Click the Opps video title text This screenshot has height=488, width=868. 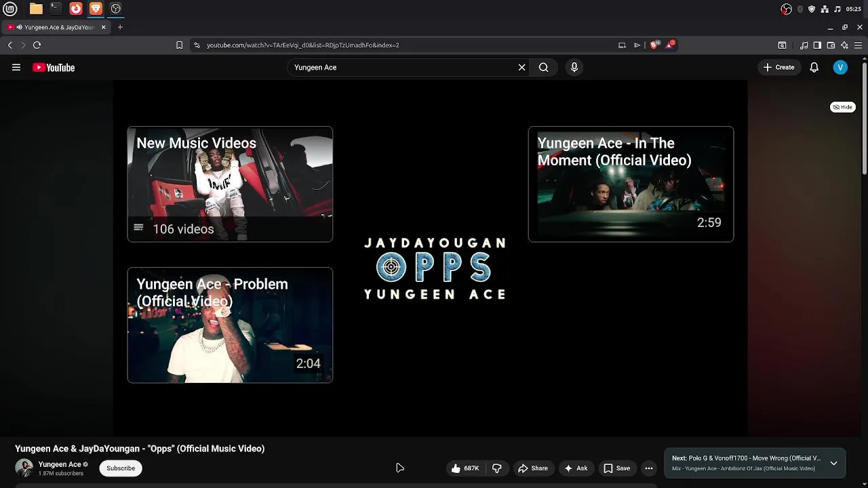[140, 449]
